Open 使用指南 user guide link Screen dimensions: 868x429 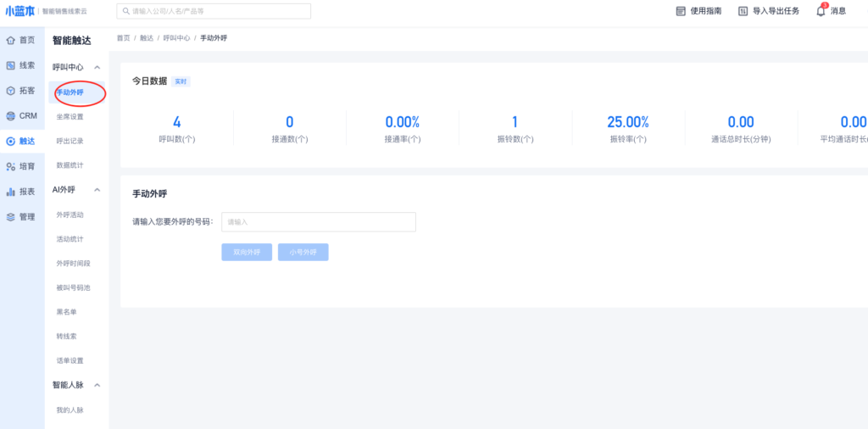pos(698,11)
